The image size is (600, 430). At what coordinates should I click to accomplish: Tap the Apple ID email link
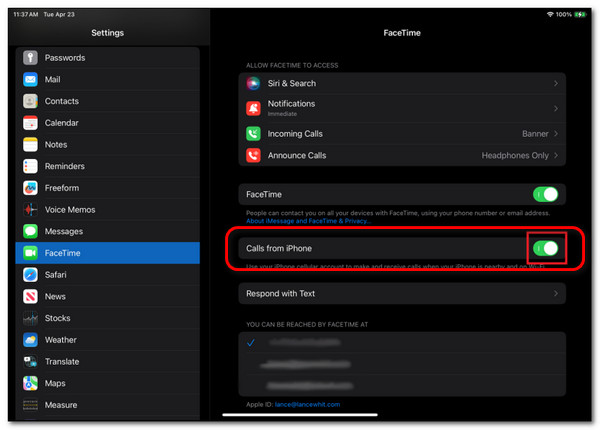[307, 404]
